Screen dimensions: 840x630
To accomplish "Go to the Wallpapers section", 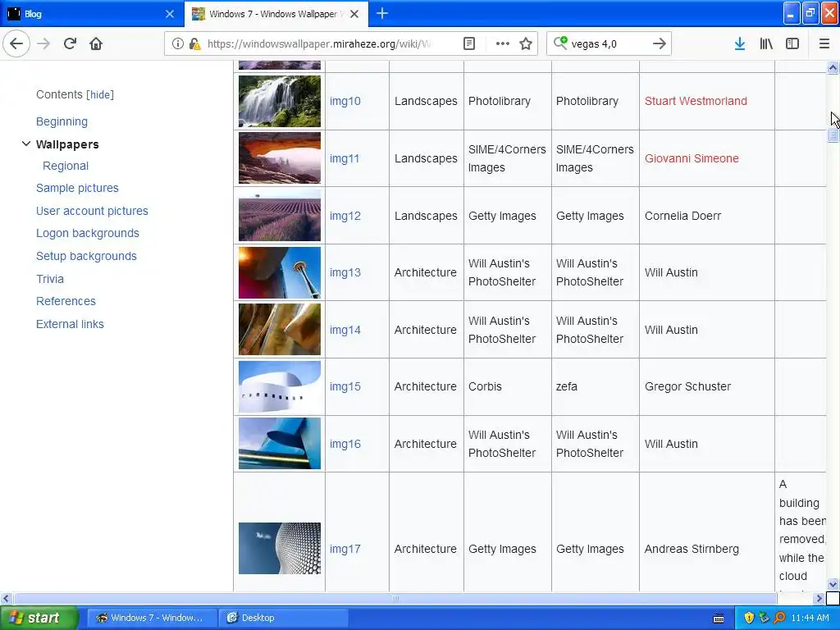I will pyautogui.click(x=67, y=144).
